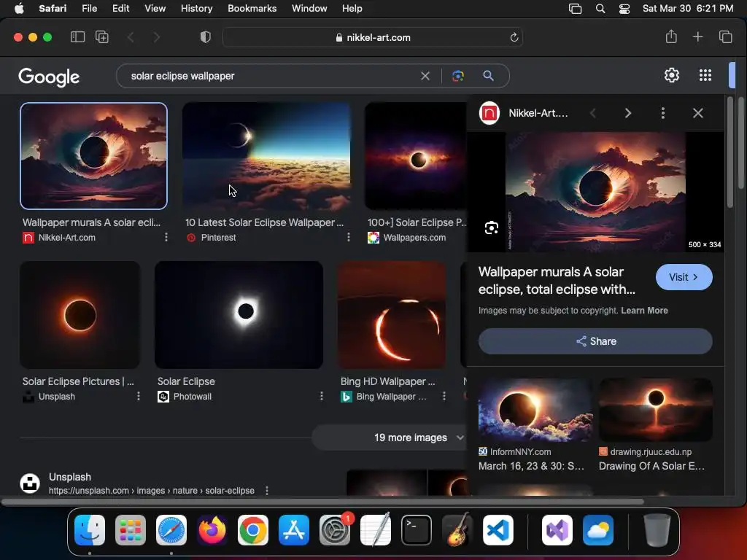Go back with toolbar arrow
The height and width of the screenshot is (560, 747).
pos(131,37)
